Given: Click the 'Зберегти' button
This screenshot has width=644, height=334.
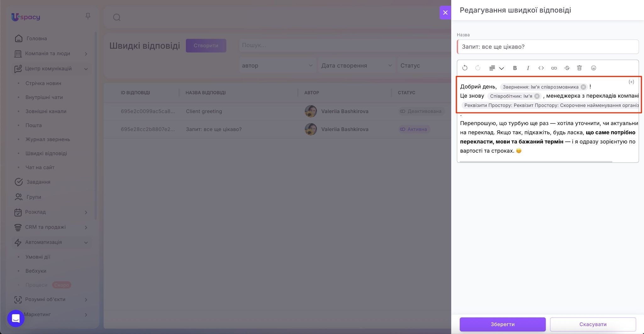Looking at the screenshot, I should tap(502, 324).
